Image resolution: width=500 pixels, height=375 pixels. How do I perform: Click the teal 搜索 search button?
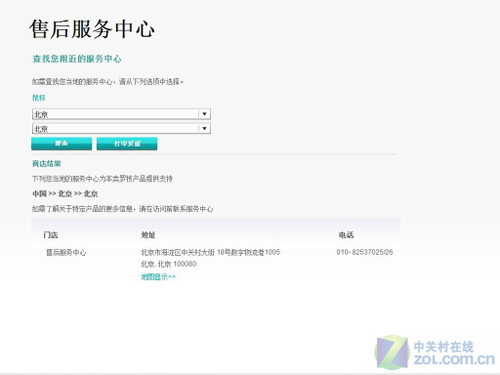point(62,144)
